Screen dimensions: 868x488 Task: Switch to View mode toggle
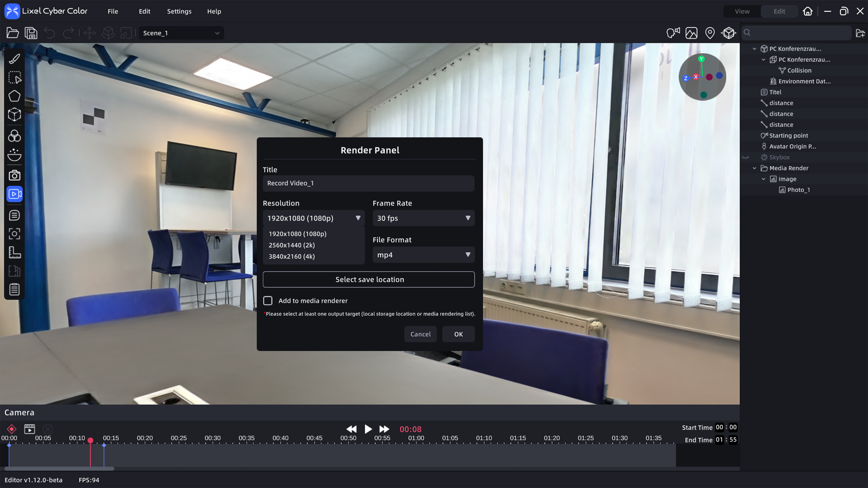point(742,11)
